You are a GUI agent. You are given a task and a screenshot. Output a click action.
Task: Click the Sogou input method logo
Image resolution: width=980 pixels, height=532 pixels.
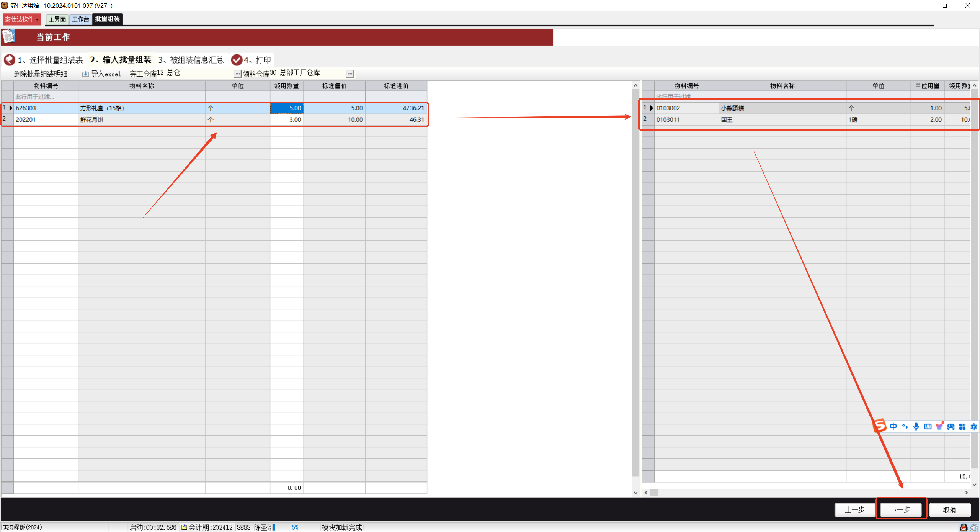pyautogui.click(x=880, y=426)
